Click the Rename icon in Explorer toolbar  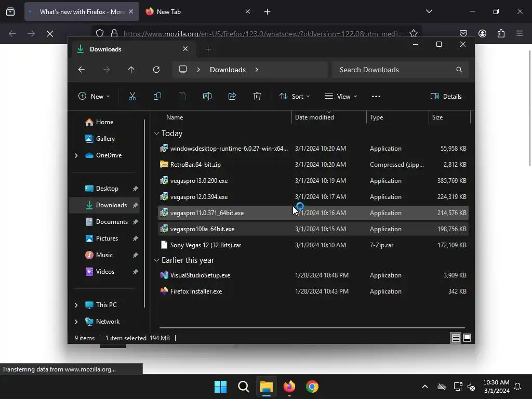207,96
